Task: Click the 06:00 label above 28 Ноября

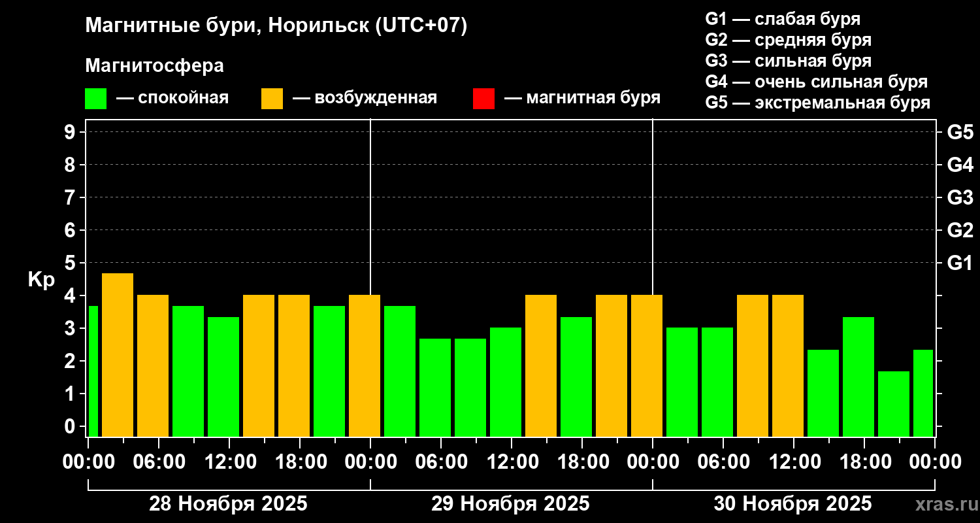Action: 159,462
